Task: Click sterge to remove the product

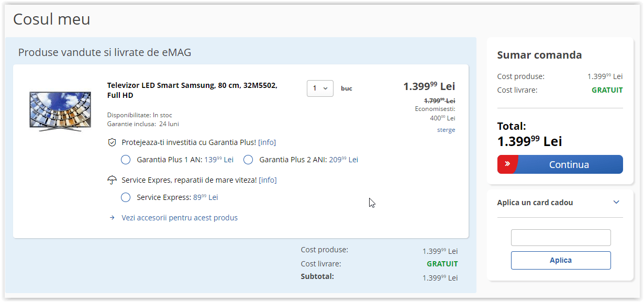Action: coord(446,130)
